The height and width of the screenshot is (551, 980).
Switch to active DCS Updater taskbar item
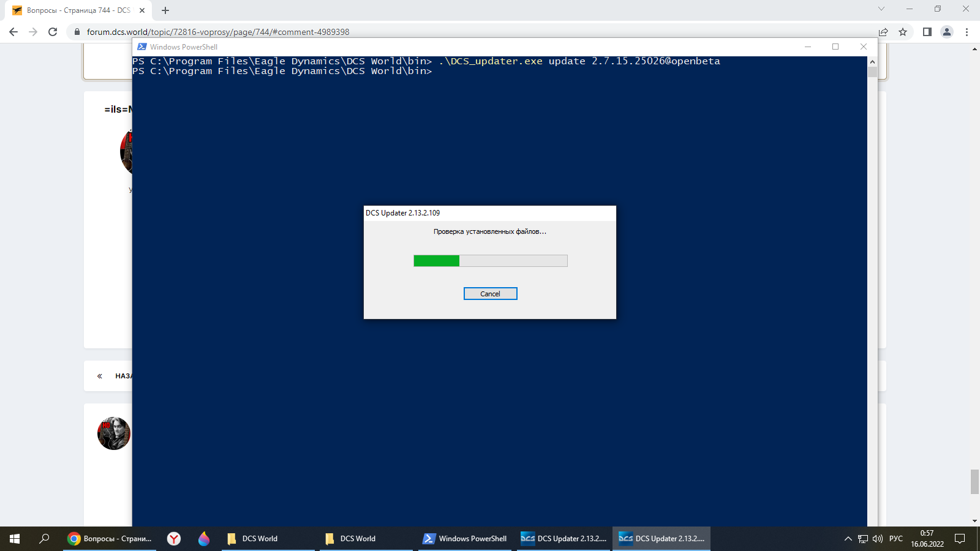click(661, 539)
